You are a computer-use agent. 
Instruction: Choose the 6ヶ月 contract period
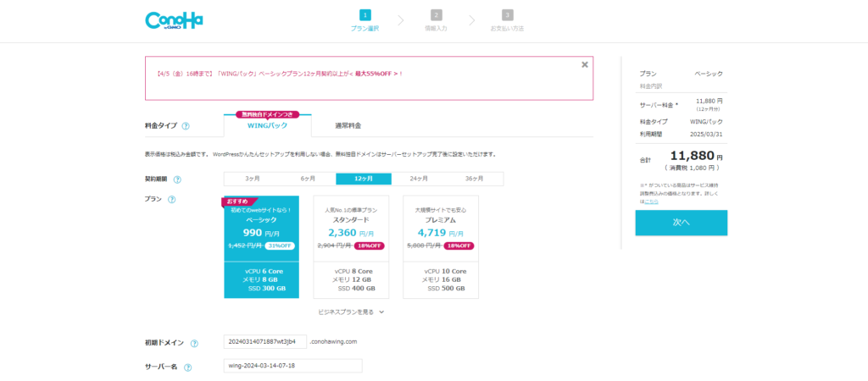click(308, 179)
